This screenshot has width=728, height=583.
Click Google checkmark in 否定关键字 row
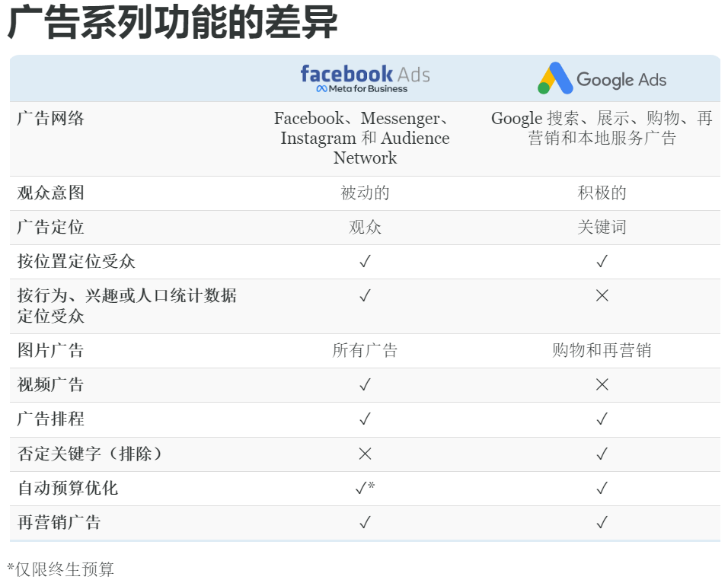pos(602,454)
